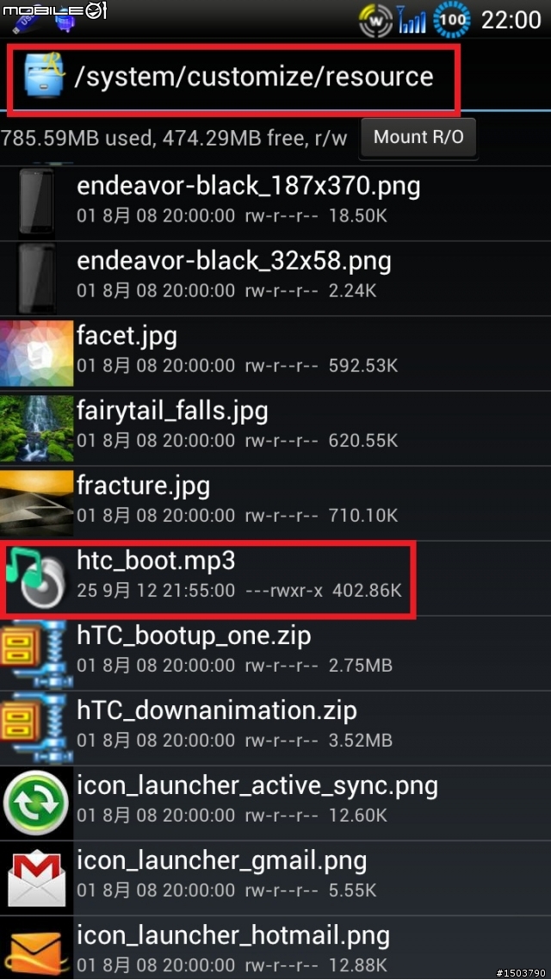Screen dimensions: 551x980
Task: Select the active sync launcher icon
Action: 36,803
